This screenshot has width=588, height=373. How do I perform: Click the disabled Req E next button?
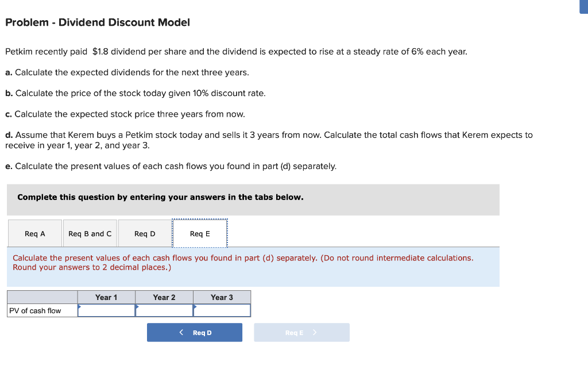click(301, 332)
